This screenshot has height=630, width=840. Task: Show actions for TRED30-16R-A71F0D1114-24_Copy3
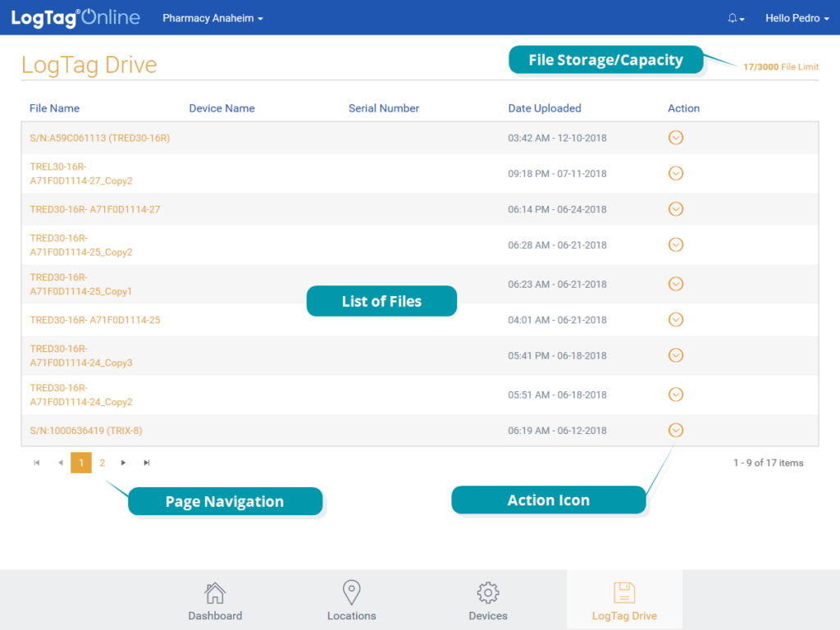(x=675, y=355)
